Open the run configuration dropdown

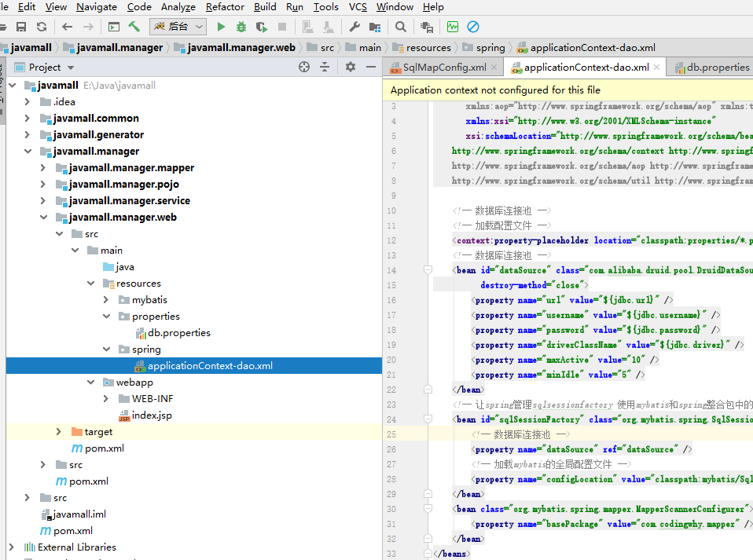pos(178,27)
